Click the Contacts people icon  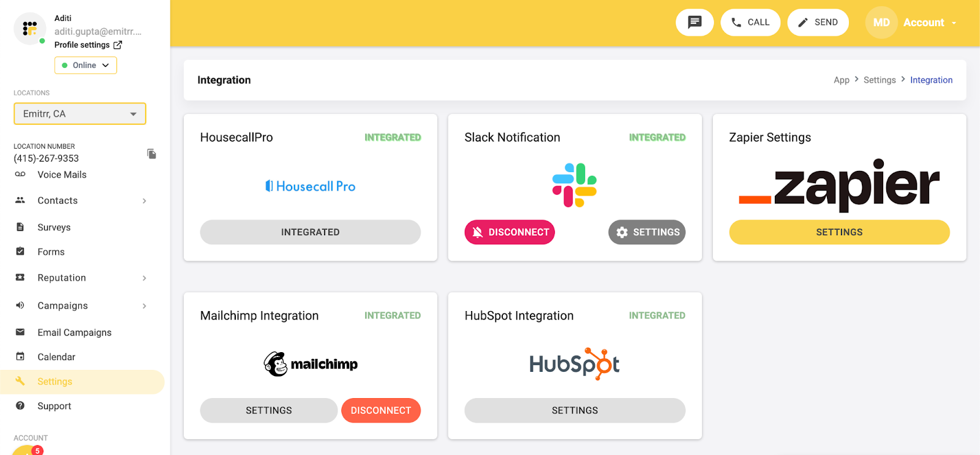pyautogui.click(x=20, y=200)
